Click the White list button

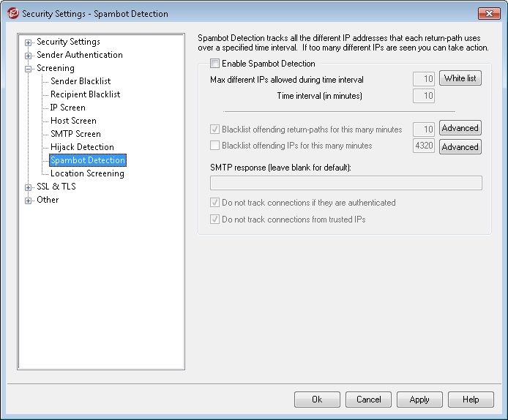click(460, 78)
